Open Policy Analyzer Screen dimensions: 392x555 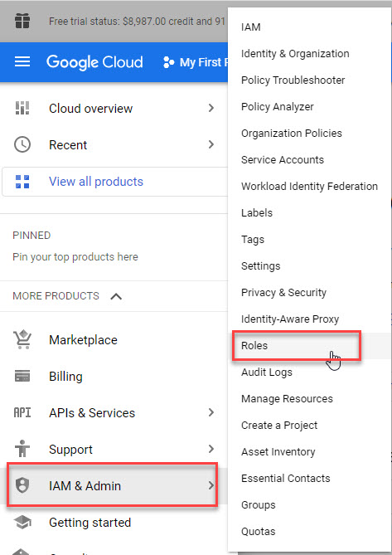(278, 107)
